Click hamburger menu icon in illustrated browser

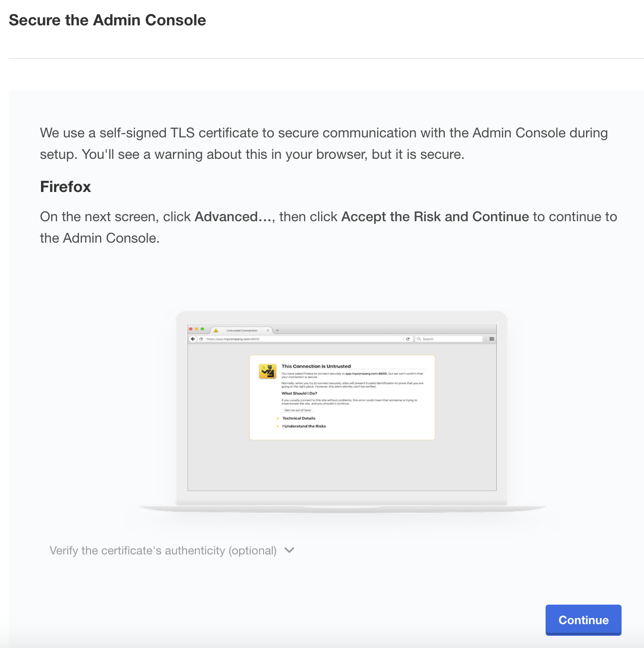[492, 339]
